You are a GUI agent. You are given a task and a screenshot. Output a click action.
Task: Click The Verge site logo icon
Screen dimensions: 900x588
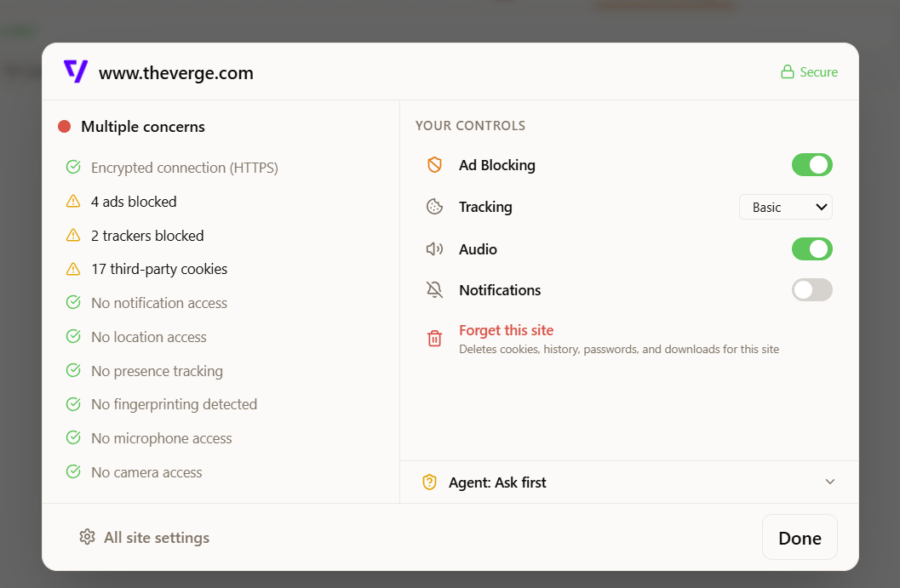pos(76,71)
